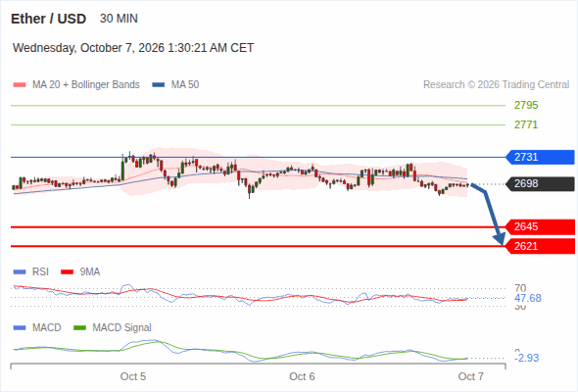
Task: Click the Ether / USD chart title
Action: [x=48, y=19]
